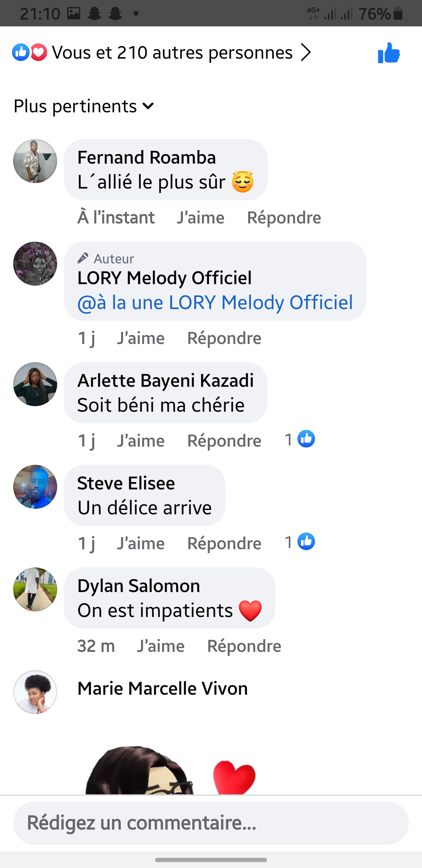This screenshot has width=422, height=868.
Task: Open Marie Marcelle Vivon's profile picture
Action: click(x=35, y=692)
